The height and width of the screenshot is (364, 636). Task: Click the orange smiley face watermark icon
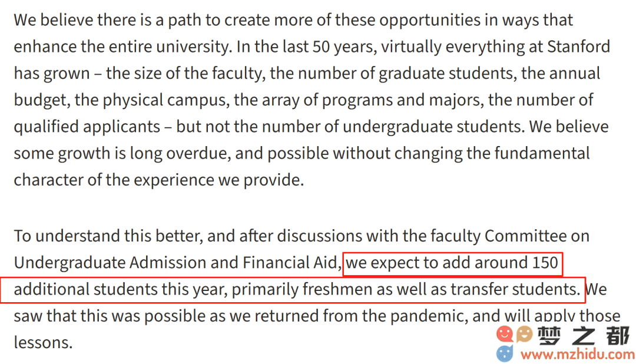pos(524,335)
